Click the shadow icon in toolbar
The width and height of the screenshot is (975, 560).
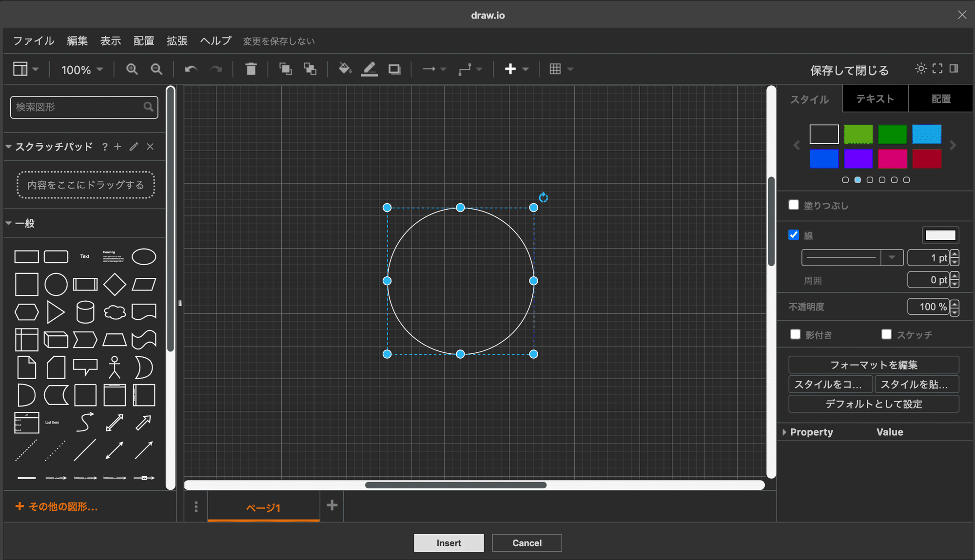(394, 69)
